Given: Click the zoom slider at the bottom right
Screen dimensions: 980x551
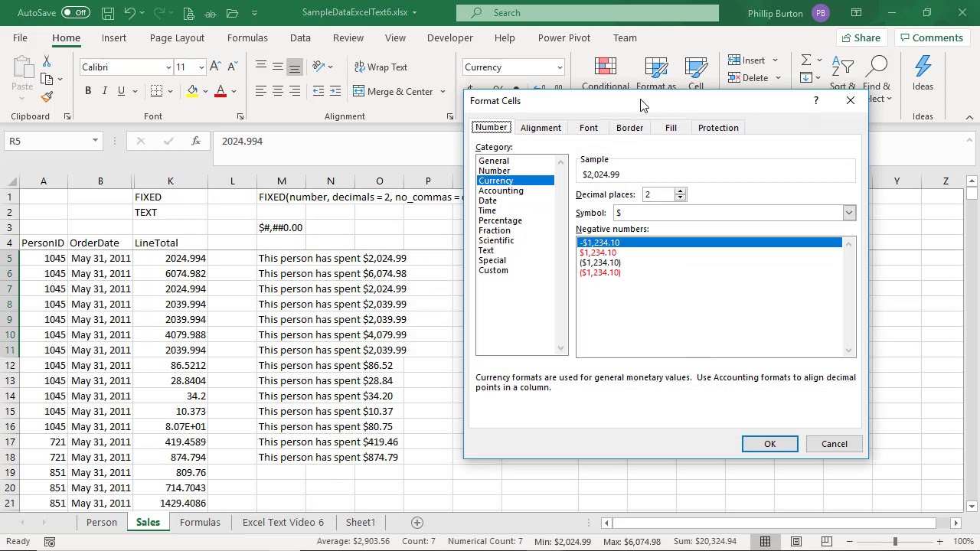Looking at the screenshot, I should (895, 542).
